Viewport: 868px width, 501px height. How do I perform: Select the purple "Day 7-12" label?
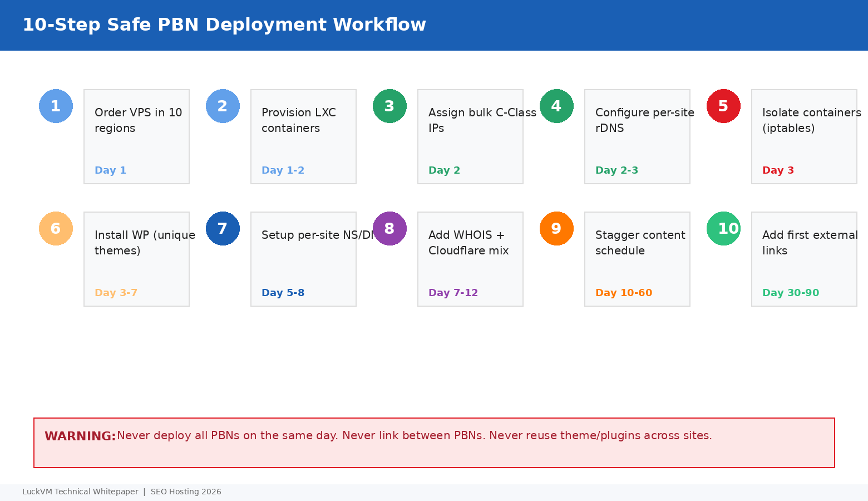coord(453,293)
